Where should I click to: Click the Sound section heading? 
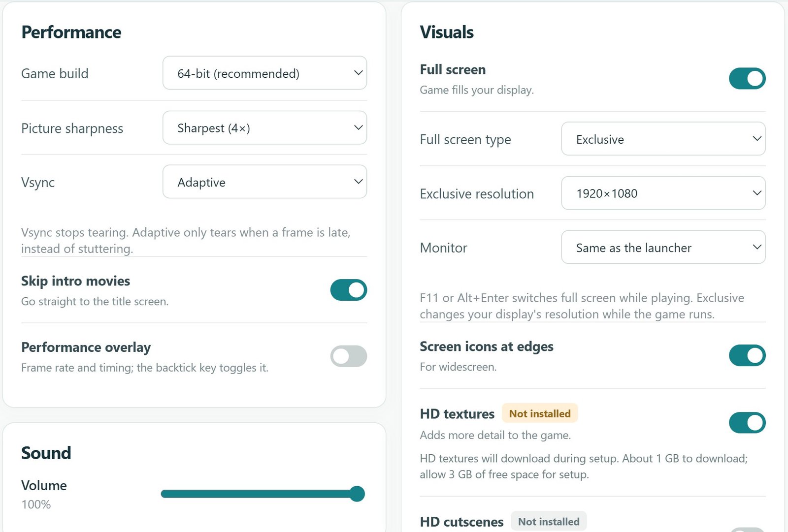coord(46,453)
